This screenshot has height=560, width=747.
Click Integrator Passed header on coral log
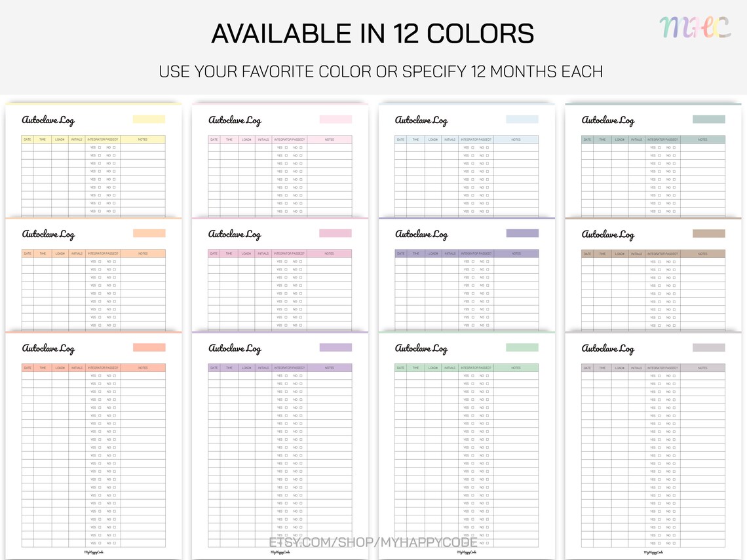[103, 367]
